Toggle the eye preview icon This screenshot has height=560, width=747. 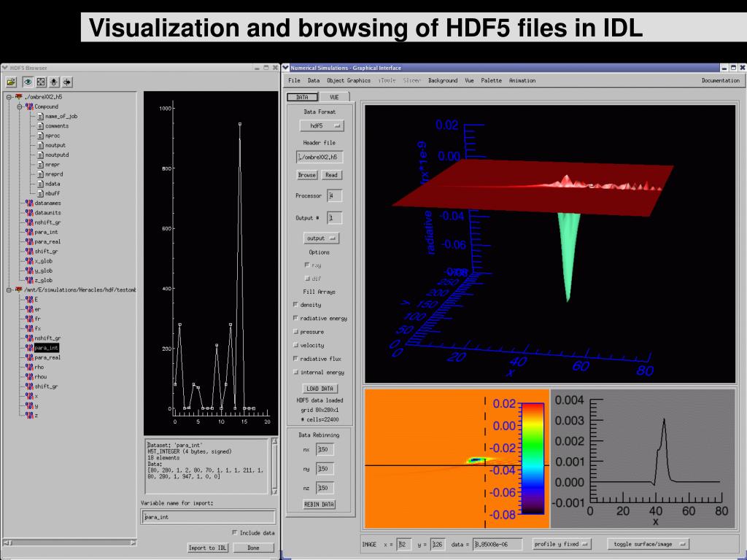pyautogui.click(x=28, y=82)
